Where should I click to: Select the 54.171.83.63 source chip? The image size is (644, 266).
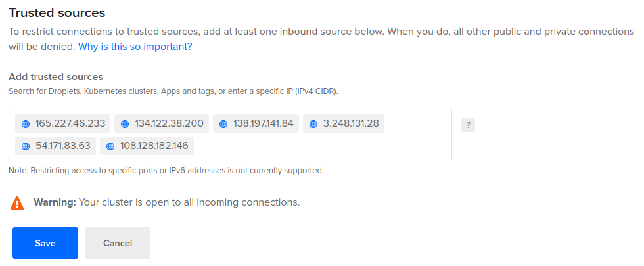(55, 146)
